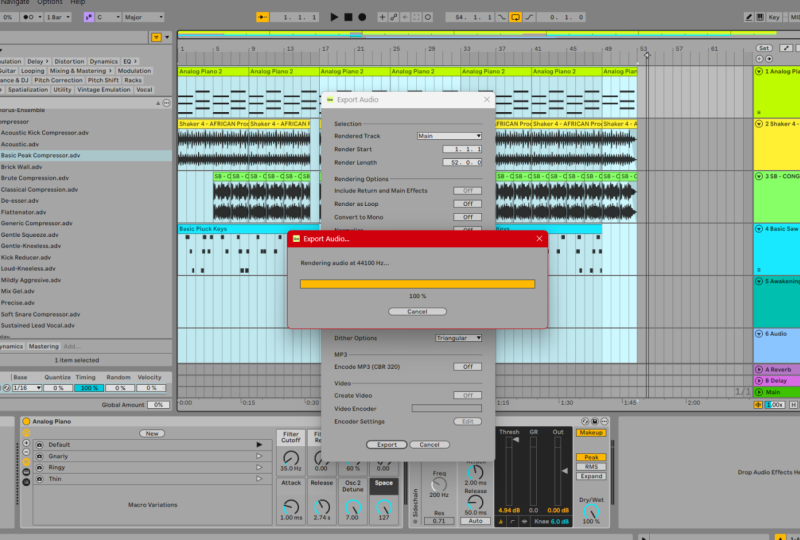Image resolution: width=800 pixels, height=540 pixels.
Task: Click the camera icon beside Default variation
Action: (40, 445)
